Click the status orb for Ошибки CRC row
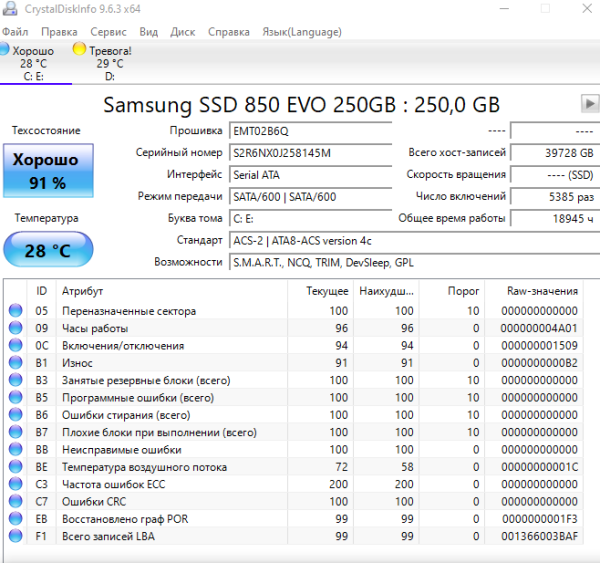 (x=15, y=501)
